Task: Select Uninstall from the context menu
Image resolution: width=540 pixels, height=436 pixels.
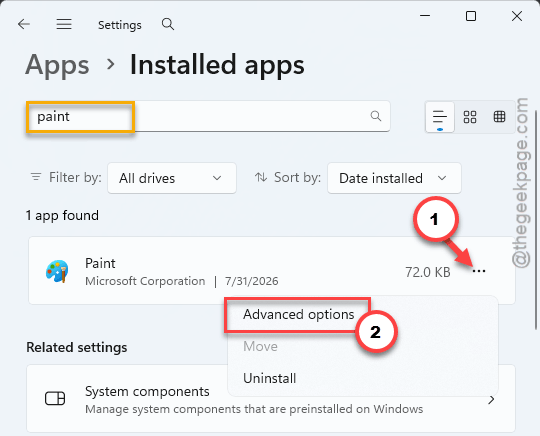Action: point(270,378)
